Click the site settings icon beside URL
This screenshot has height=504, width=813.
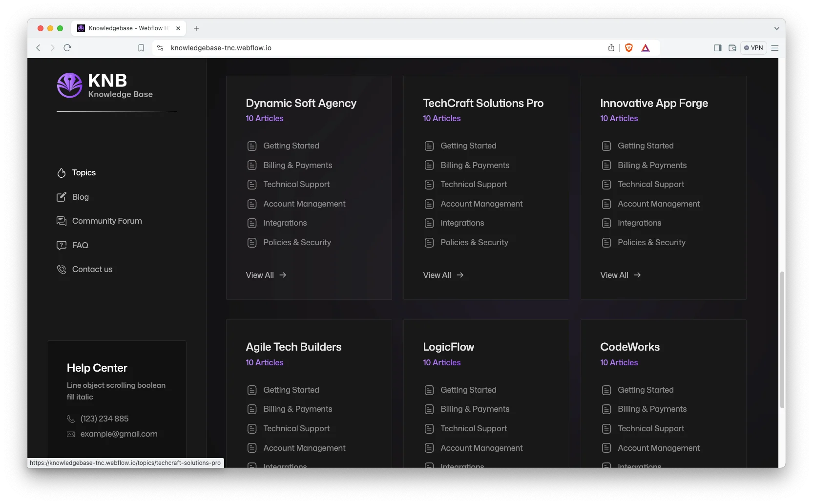click(x=160, y=48)
